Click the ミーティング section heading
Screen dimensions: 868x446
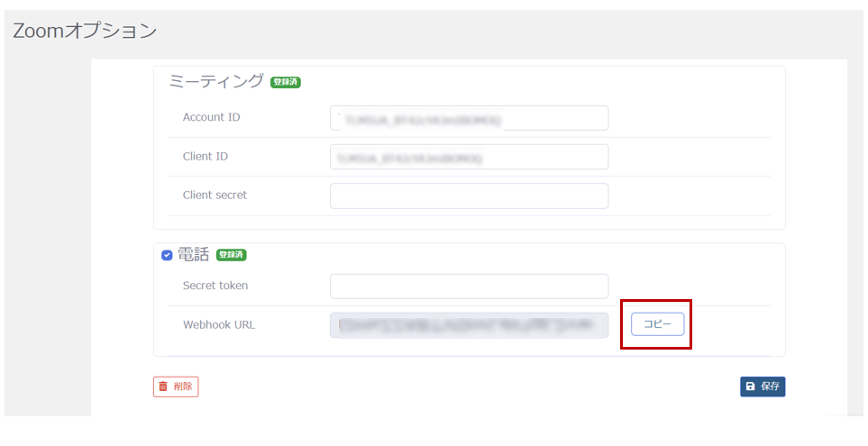pos(216,82)
